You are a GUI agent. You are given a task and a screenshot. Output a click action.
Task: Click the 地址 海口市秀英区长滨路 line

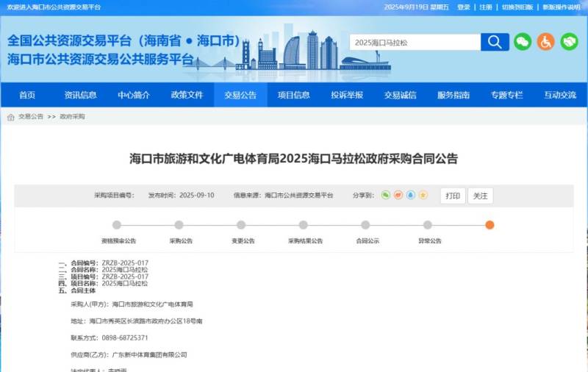coord(137,321)
